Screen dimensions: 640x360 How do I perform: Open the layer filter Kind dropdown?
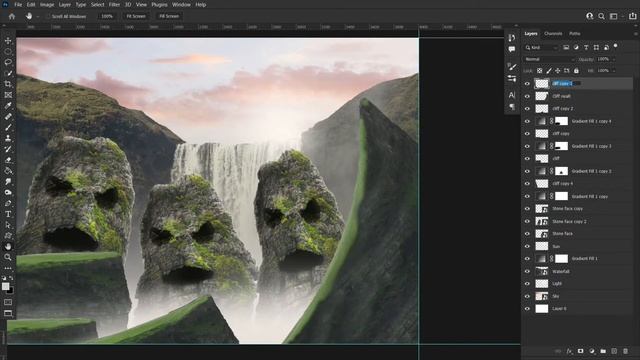[541, 48]
